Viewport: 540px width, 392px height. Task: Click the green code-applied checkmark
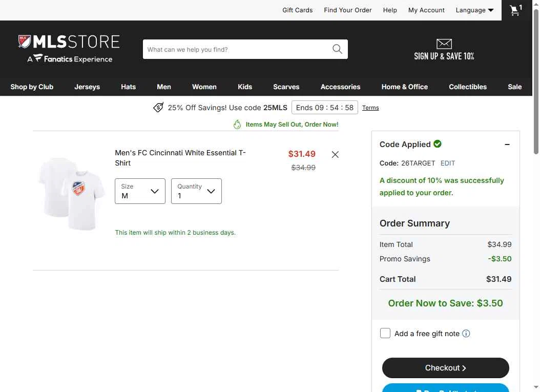click(x=438, y=144)
